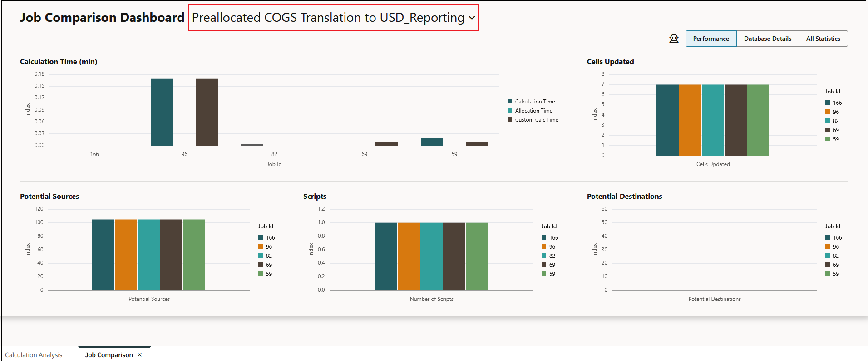Close the Job Comparison tab
The image size is (868, 364).
[140, 355]
